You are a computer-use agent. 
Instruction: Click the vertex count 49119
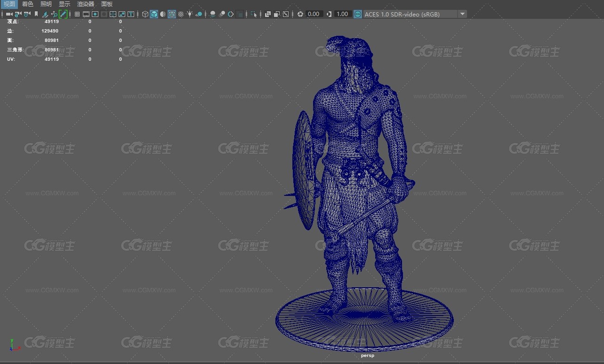click(x=52, y=22)
